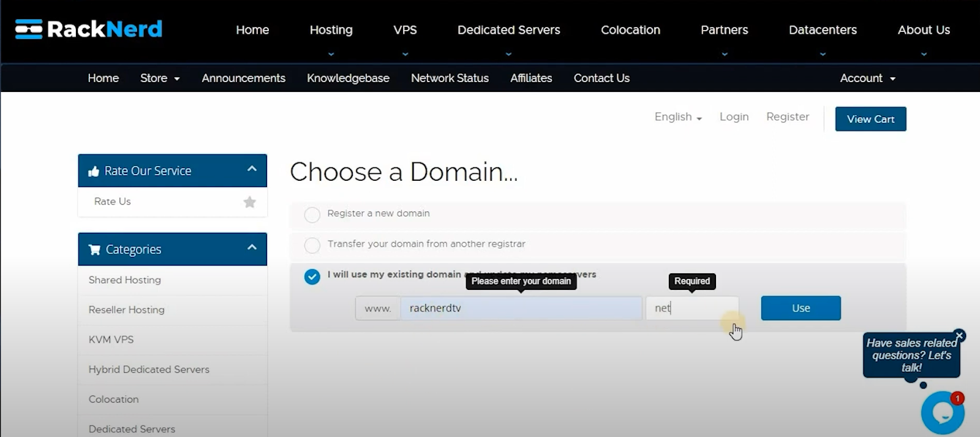Click the View Cart button
The image size is (980, 437).
click(870, 119)
